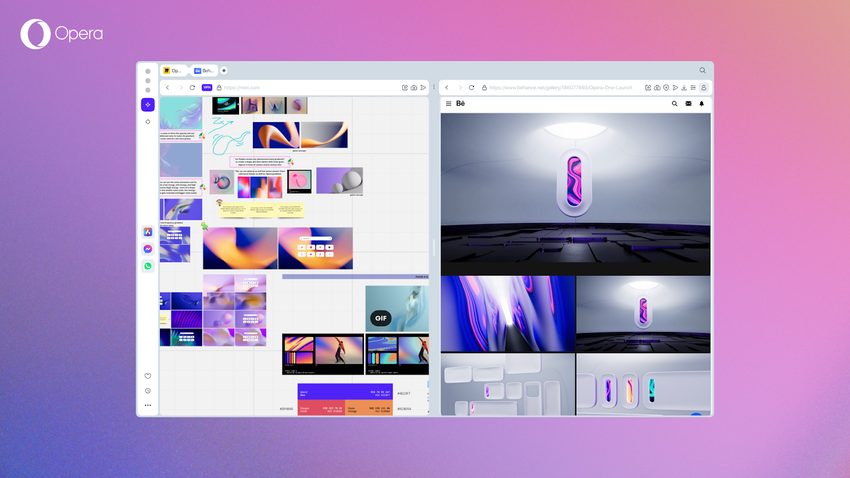Image resolution: width=850 pixels, height=478 pixels.
Task: Toggle the VPN badge in address bar
Action: [207, 88]
